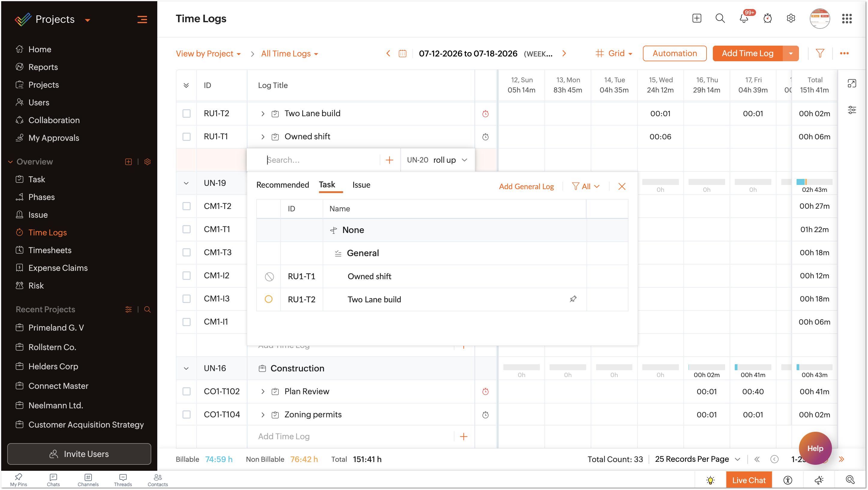
Task: Open the column customization sliders icon
Action: coord(852,110)
